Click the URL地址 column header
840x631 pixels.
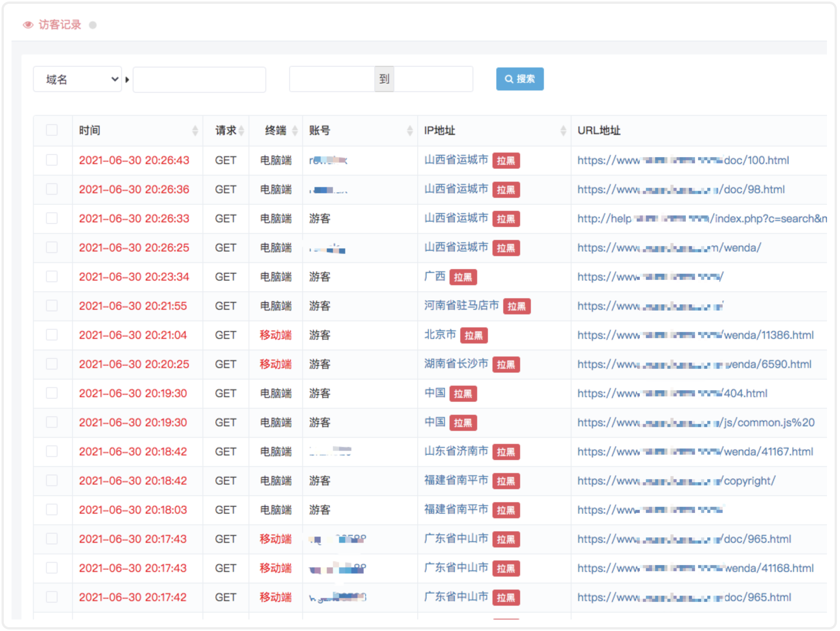tap(599, 131)
